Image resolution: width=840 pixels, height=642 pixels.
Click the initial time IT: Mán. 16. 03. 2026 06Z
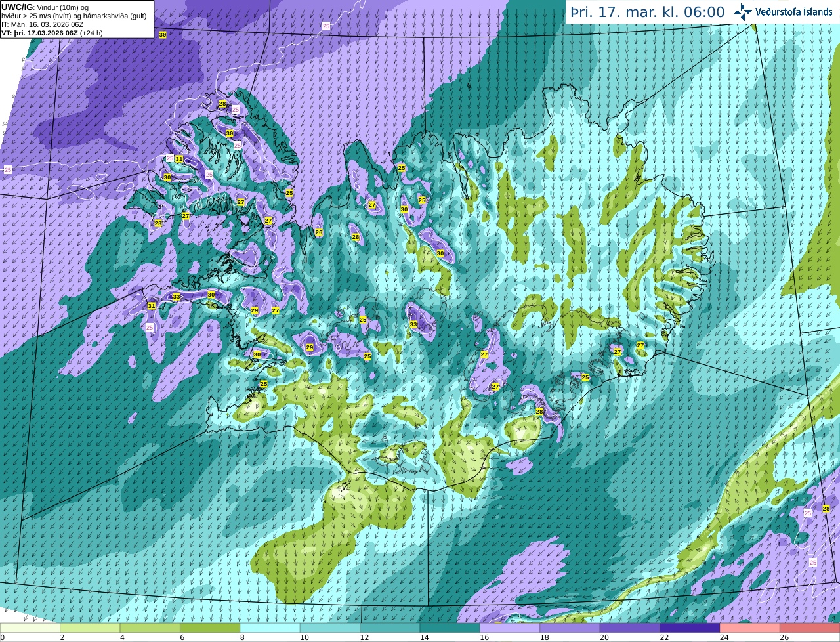pyautogui.click(x=43, y=24)
